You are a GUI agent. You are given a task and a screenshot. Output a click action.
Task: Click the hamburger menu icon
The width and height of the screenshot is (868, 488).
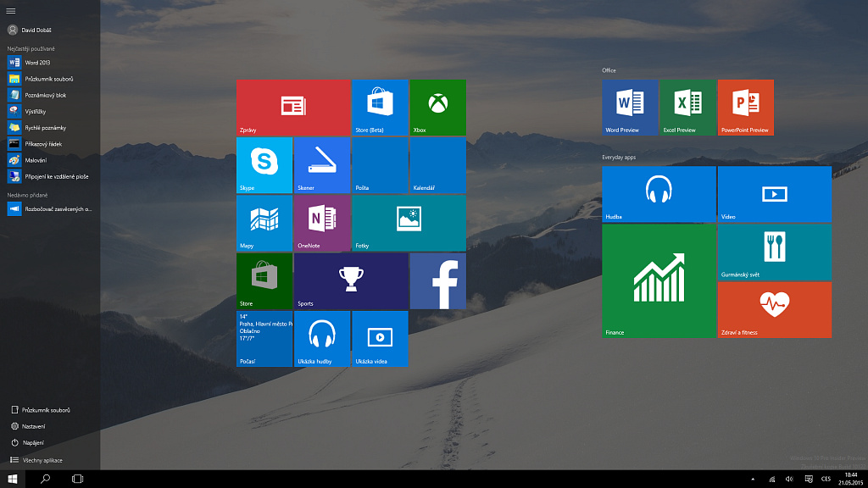click(x=10, y=10)
